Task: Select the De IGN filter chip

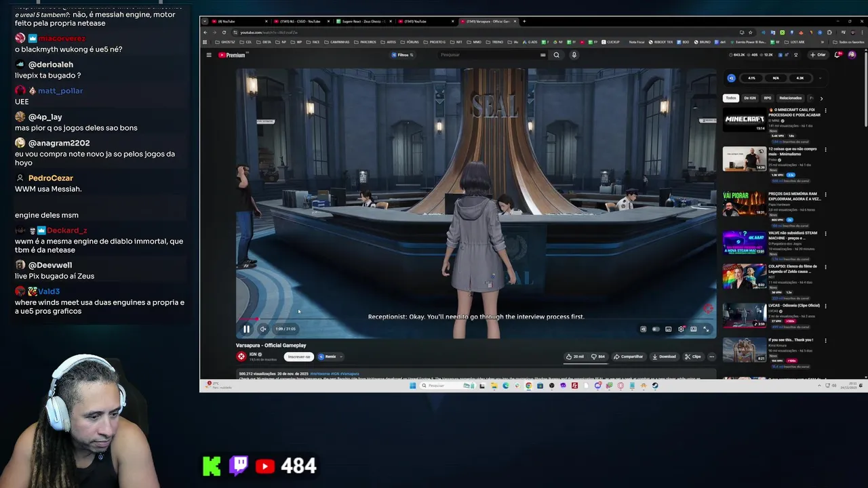Action: pos(749,98)
